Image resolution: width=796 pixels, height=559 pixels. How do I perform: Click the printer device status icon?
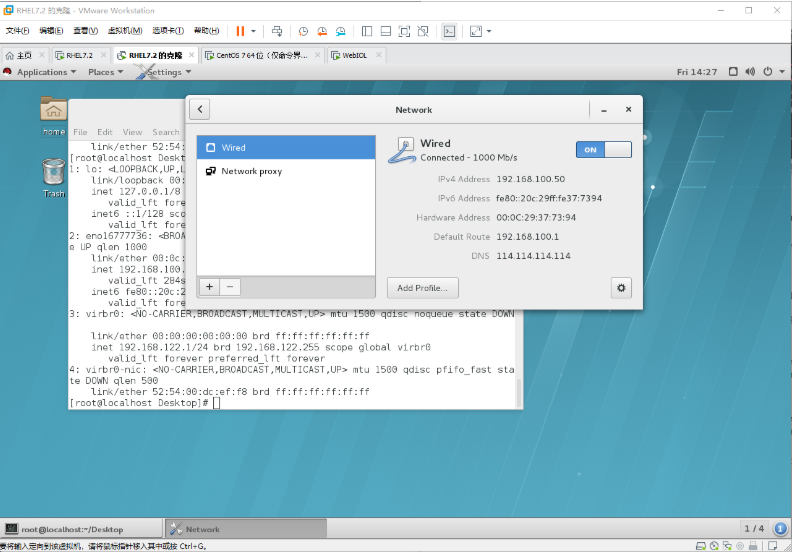point(753,546)
